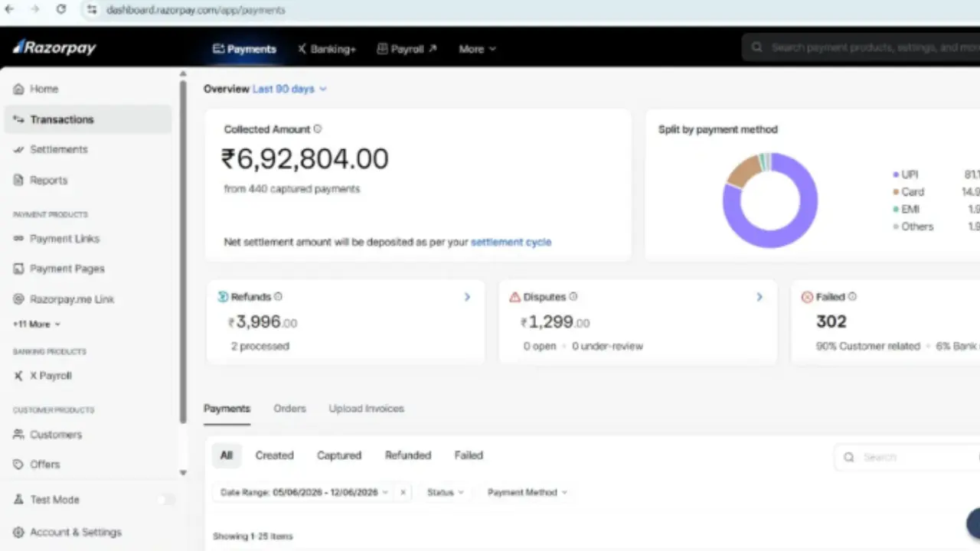The width and height of the screenshot is (980, 551).
Task: Click the top search products field
Action: pos(861,47)
